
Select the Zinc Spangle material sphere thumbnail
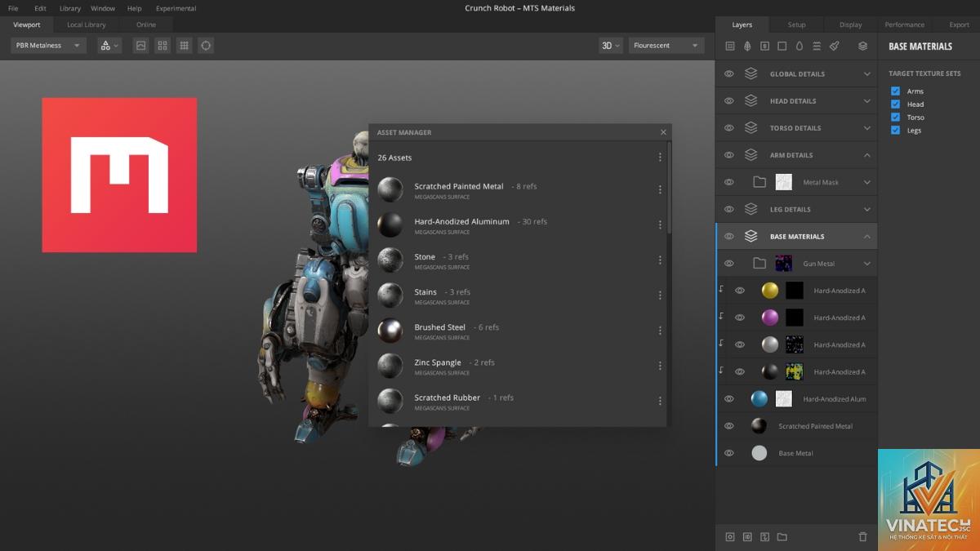click(390, 366)
